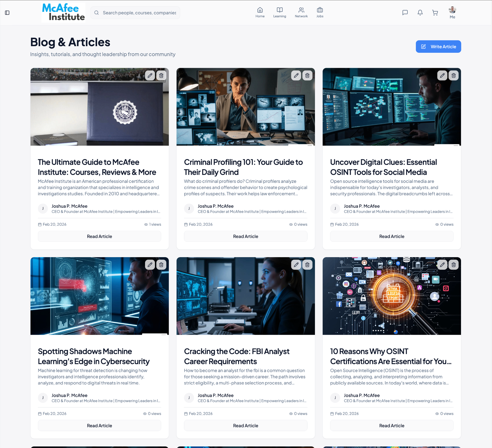
Task: Open the Network nav item
Action: (301, 13)
